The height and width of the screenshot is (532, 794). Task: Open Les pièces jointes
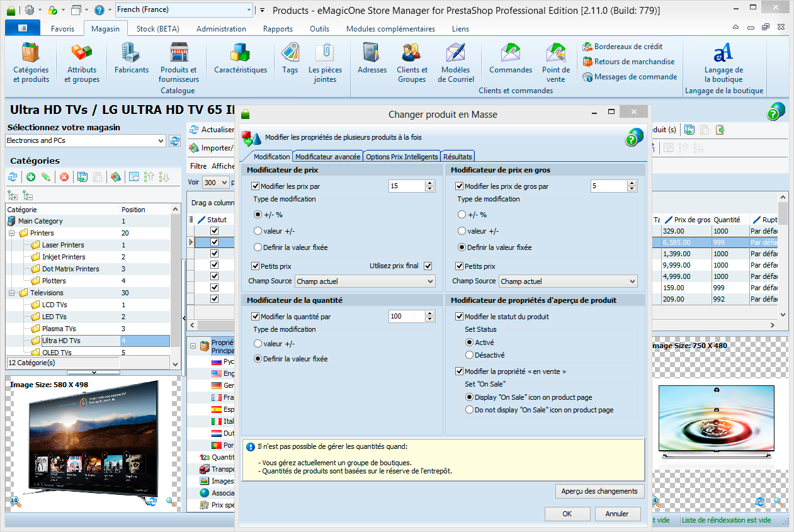pyautogui.click(x=326, y=62)
